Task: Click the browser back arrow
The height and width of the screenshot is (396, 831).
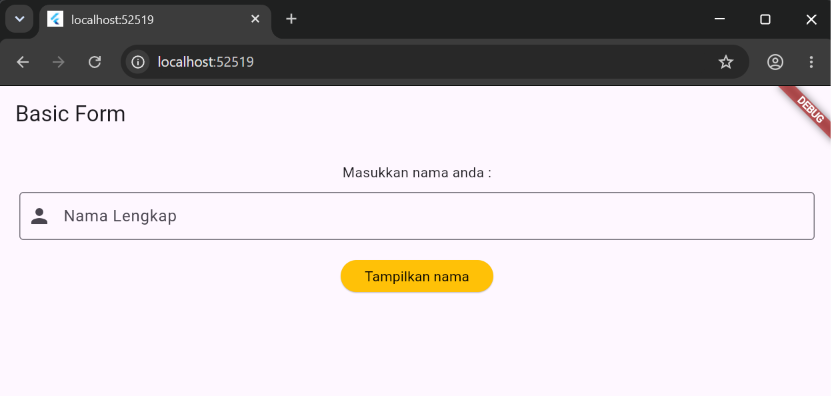Action: pyautogui.click(x=22, y=62)
